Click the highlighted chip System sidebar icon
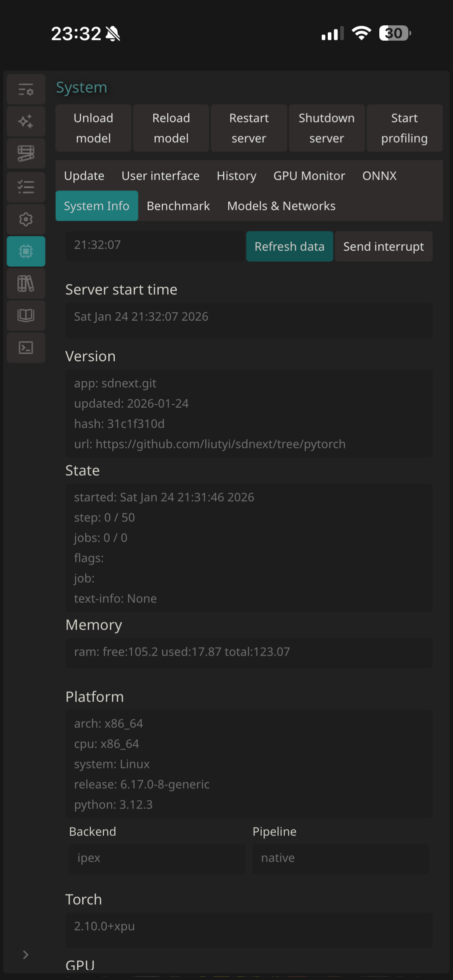Screen dimensions: 453x980 26,251
